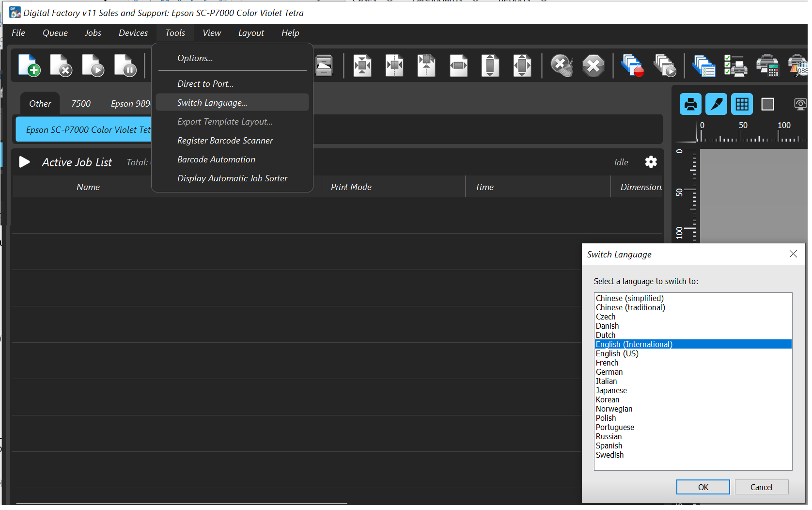Click the stacked jobs play icon
Viewport: 812px width, 510px height.
(665, 65)
